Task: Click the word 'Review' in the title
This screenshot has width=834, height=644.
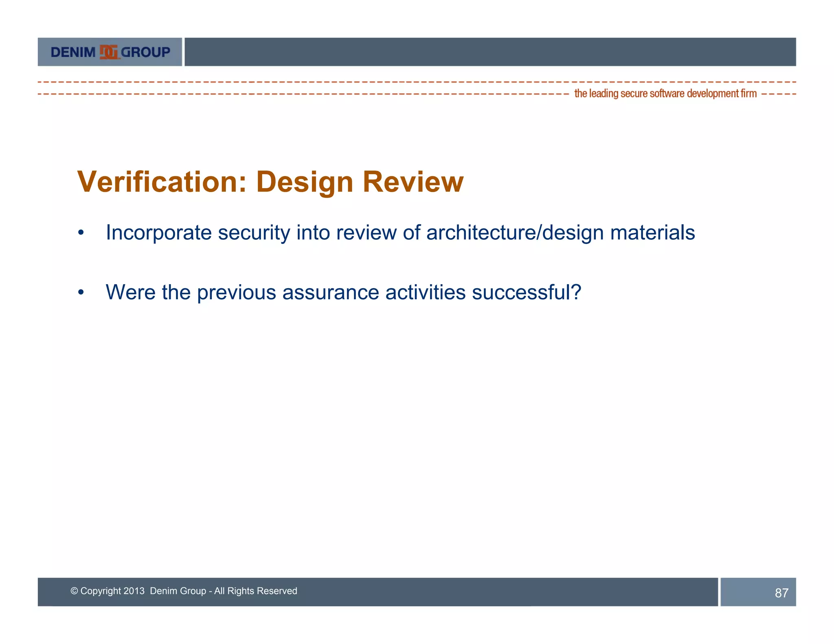Action: 413,182
